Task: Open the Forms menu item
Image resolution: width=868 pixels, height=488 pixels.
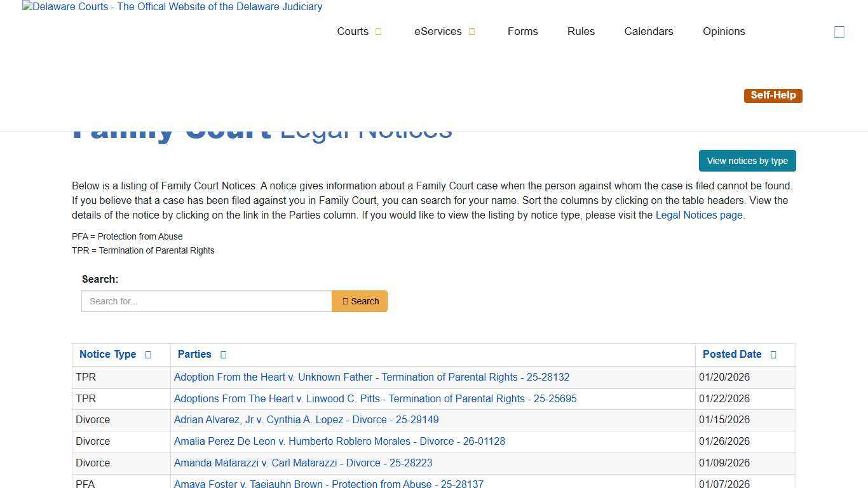Action: coord(522,32)
